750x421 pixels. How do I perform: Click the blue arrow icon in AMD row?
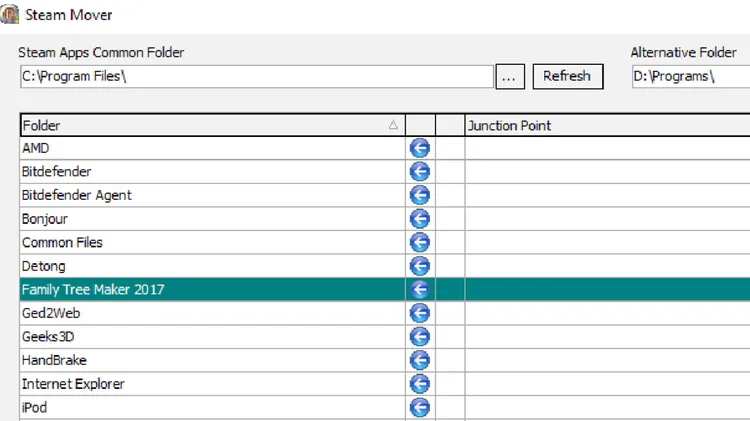419,148
